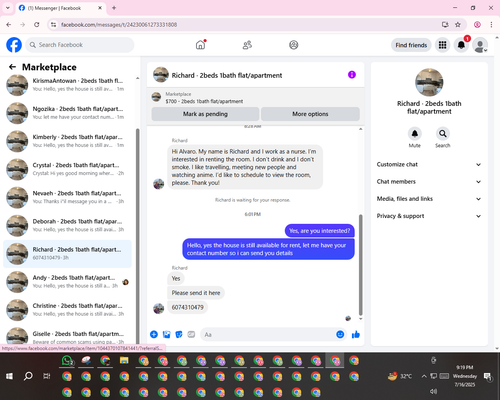Open Windows notification center icon
This screenshot has height=400, width=500.
488,376
